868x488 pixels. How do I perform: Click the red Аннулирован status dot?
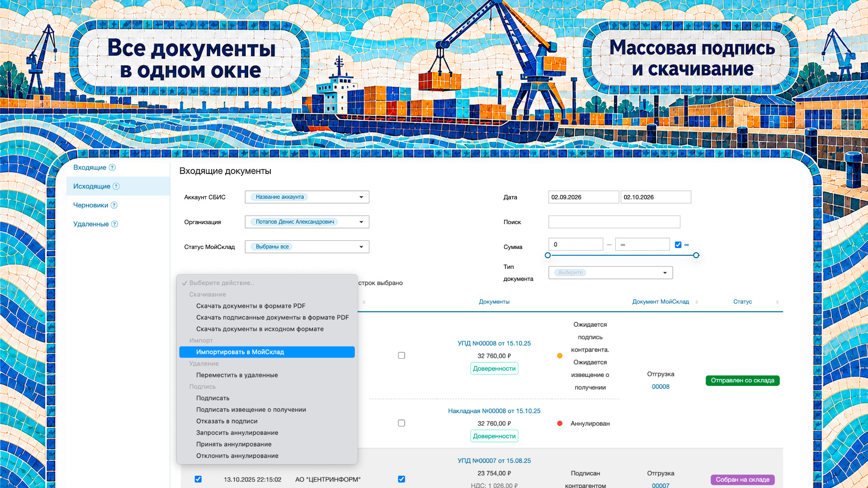point(560,424)
